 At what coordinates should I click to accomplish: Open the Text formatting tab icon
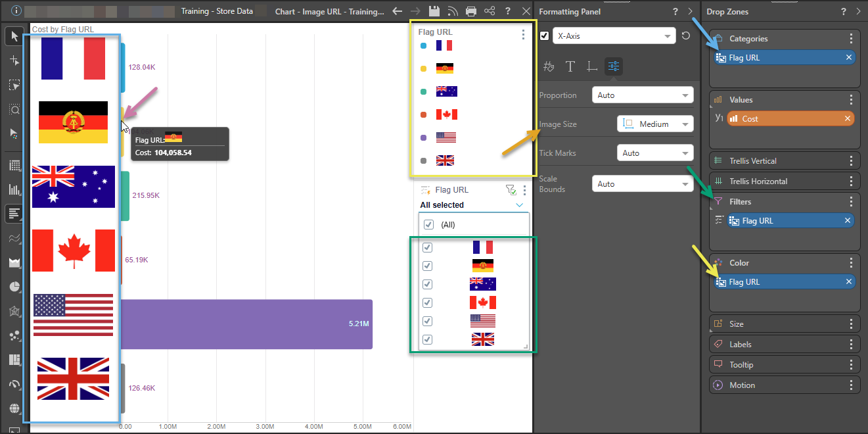click(570, 66)
